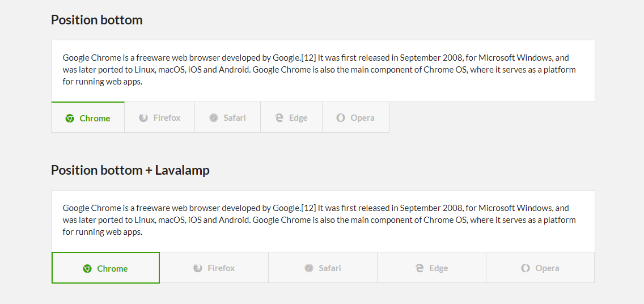Viewport: 644px width, 304px height.
Task: Select the Edge tab in the Lavalamp section
Action: [x=432, y=268]
